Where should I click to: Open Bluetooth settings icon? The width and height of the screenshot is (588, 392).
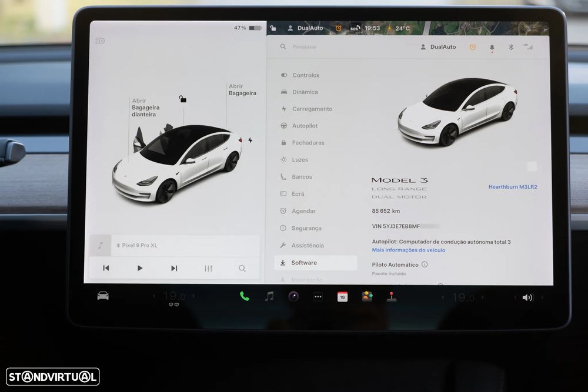[x=511, y=47]
